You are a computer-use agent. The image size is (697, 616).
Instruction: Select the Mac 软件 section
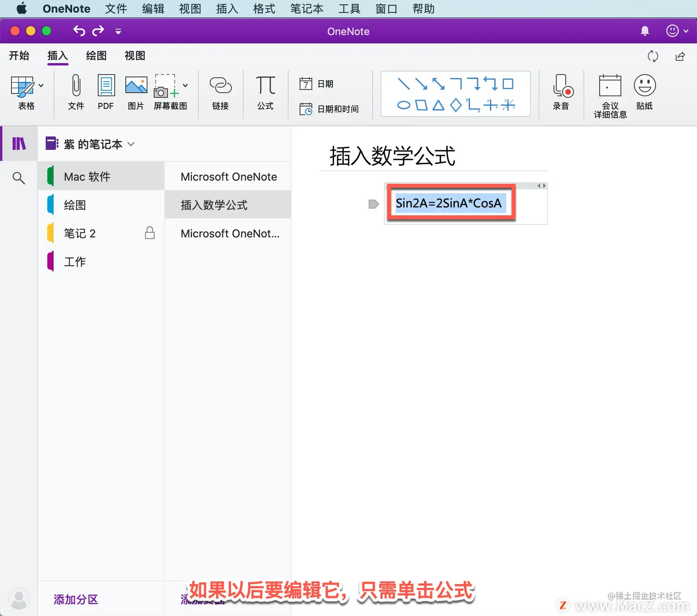pyautogui.click(x=101, y=177)
